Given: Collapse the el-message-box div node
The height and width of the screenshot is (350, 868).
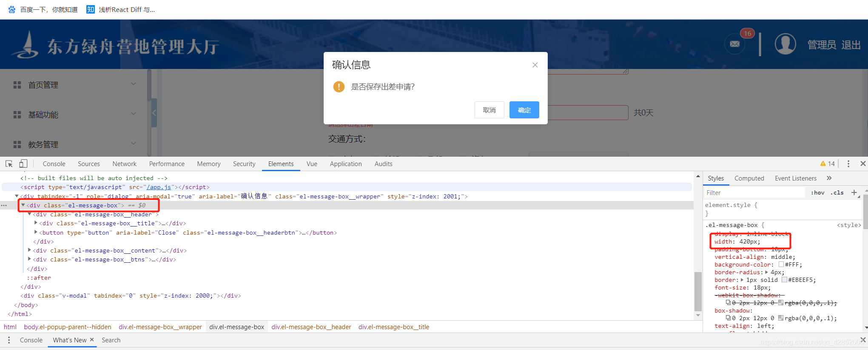Looking at the screenshot, I should (x=23, y=205).
